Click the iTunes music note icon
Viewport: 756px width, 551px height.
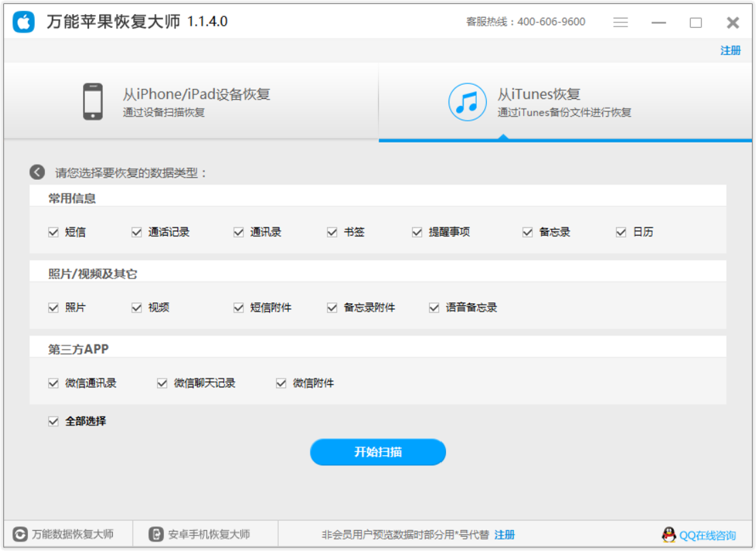click(x=467, y=102)
